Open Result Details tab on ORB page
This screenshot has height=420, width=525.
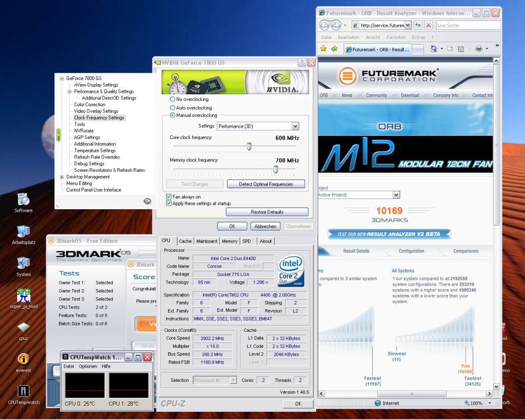click(x=356, y=251)
